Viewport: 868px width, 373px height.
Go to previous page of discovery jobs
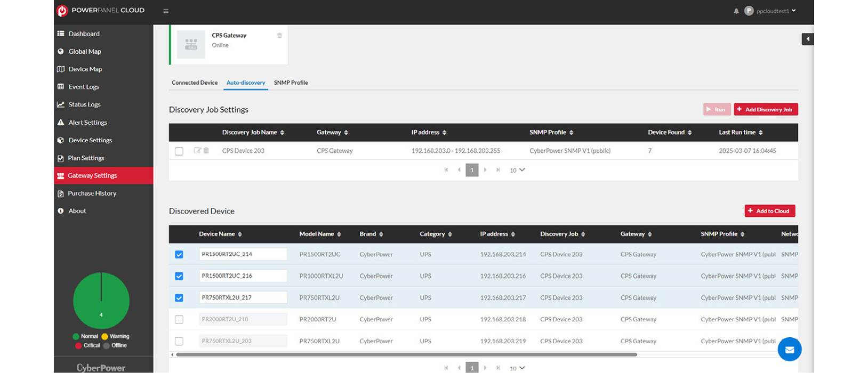(x=459, y=170)
